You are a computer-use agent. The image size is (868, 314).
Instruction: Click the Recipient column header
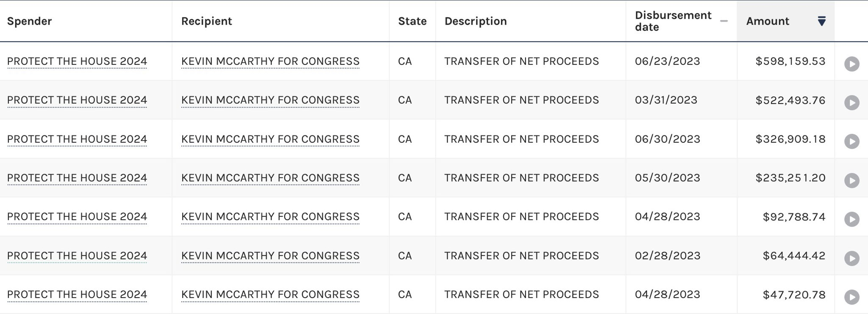pos(206,21)
